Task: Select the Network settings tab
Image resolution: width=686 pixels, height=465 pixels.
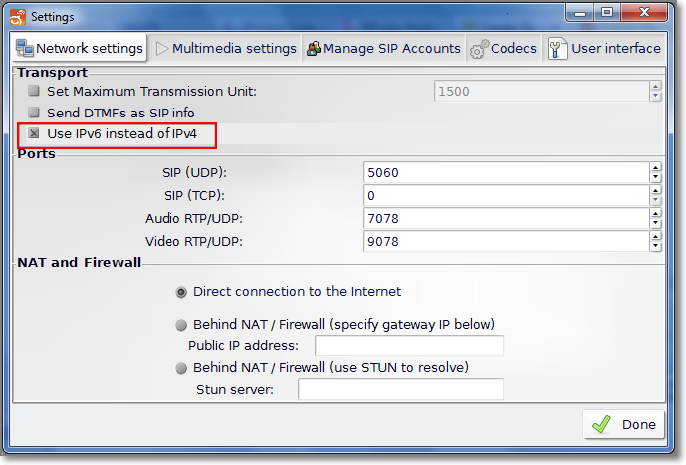Action: pyautogui.click(x=79, y=48)
